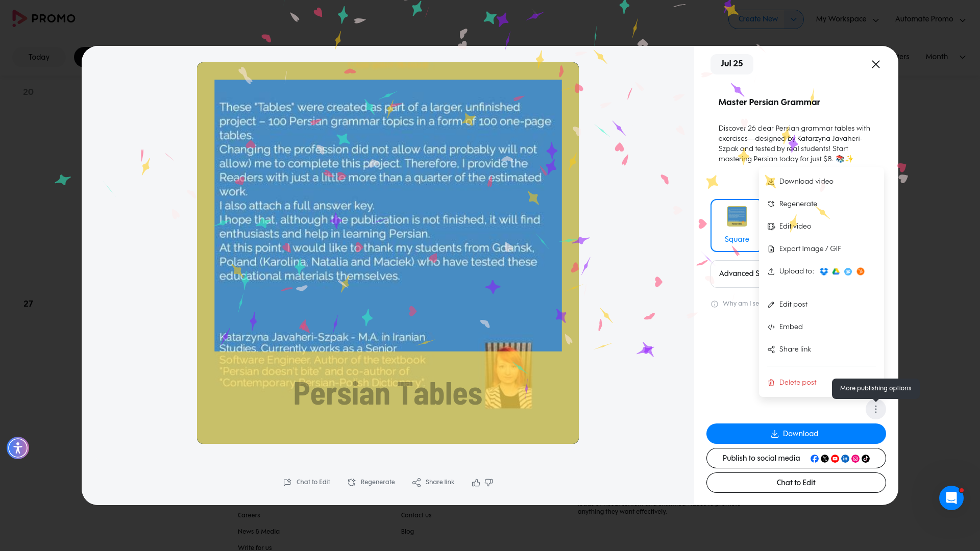Click Regenerate below the video preview

coord(371,483)
